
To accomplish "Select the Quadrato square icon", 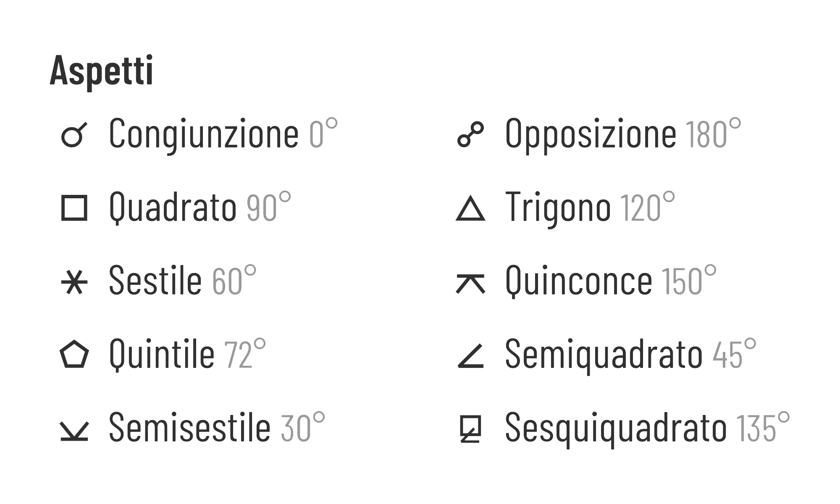I will (x=74, y=208).
